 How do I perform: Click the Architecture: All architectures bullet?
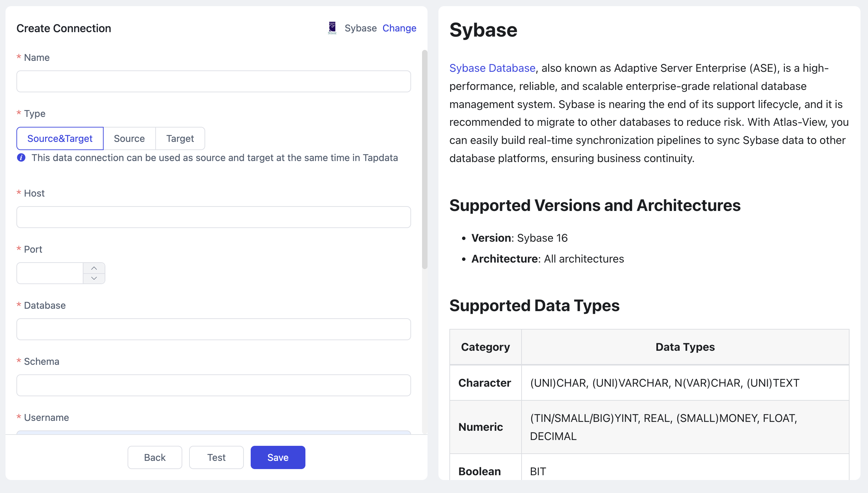point(548,259)
